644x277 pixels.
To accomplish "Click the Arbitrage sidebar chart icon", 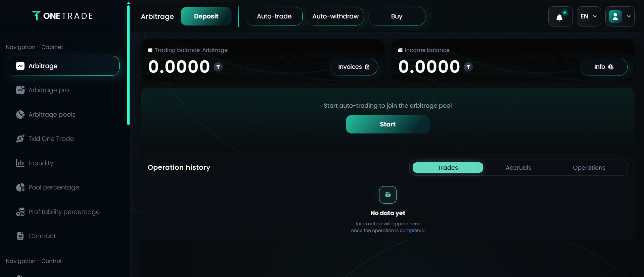I will (x=20, y=66).
